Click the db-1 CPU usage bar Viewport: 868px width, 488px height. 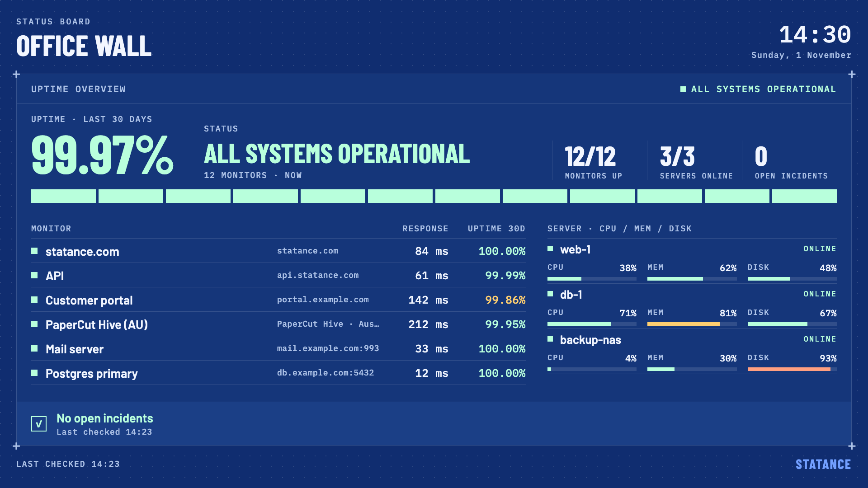point(592,324)
